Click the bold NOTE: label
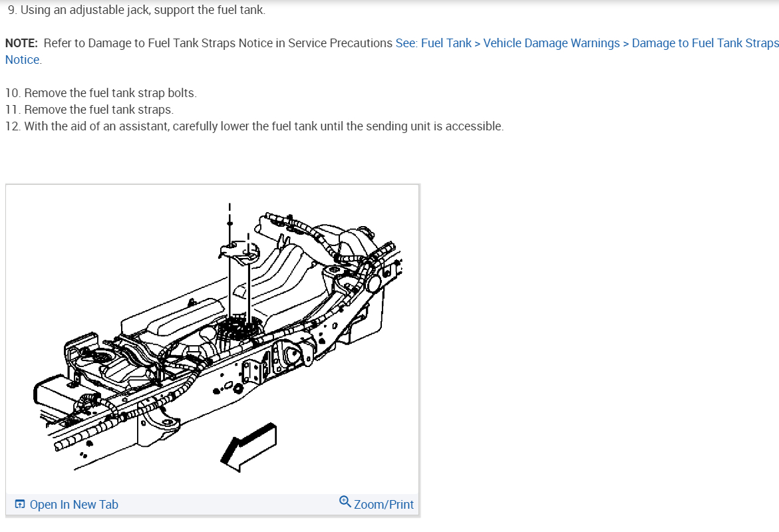The height and width of the screenshot is (532, 779). (x=21, y=43)
